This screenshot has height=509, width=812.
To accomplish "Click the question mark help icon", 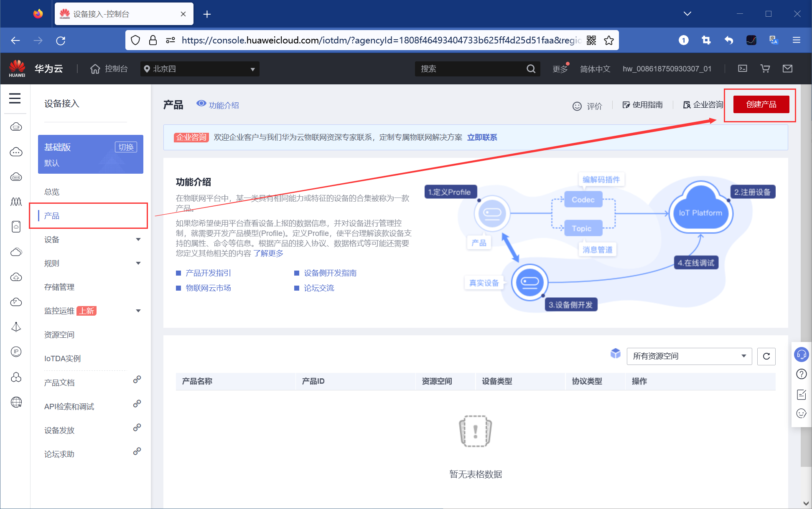I will 802,374.
